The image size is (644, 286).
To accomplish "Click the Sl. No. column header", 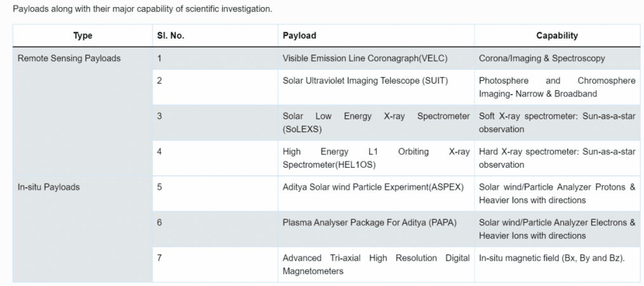I will [215, 36].
